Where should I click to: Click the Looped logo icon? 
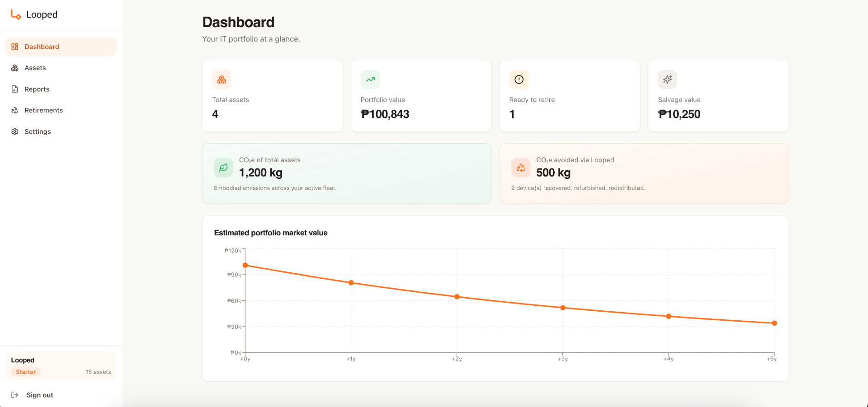[16, 14]
